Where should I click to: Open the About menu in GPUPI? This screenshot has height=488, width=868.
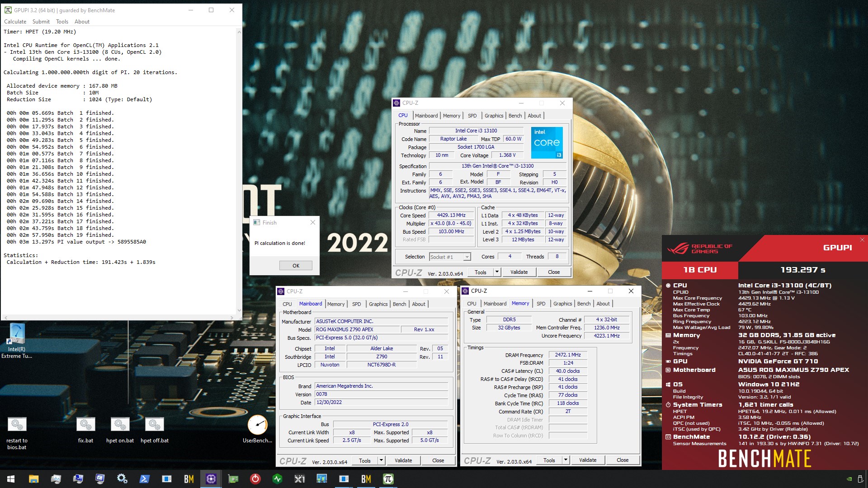point(82,22)
